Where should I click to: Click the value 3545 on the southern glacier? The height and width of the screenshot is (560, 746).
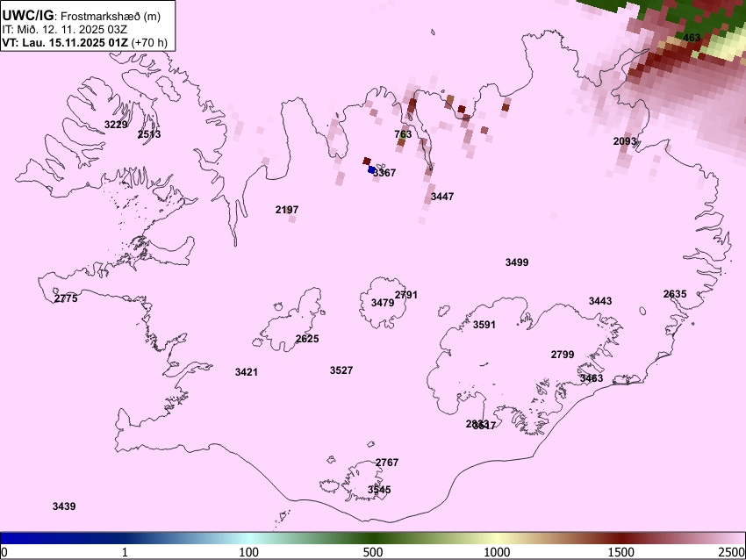pyautogui.click(x=379, y=490)
